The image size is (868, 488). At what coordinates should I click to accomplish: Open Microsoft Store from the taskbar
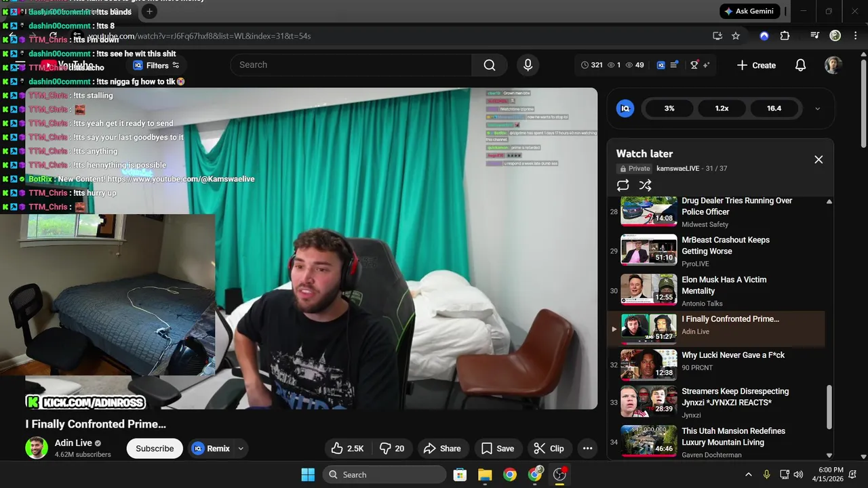[x=460, y=474]
